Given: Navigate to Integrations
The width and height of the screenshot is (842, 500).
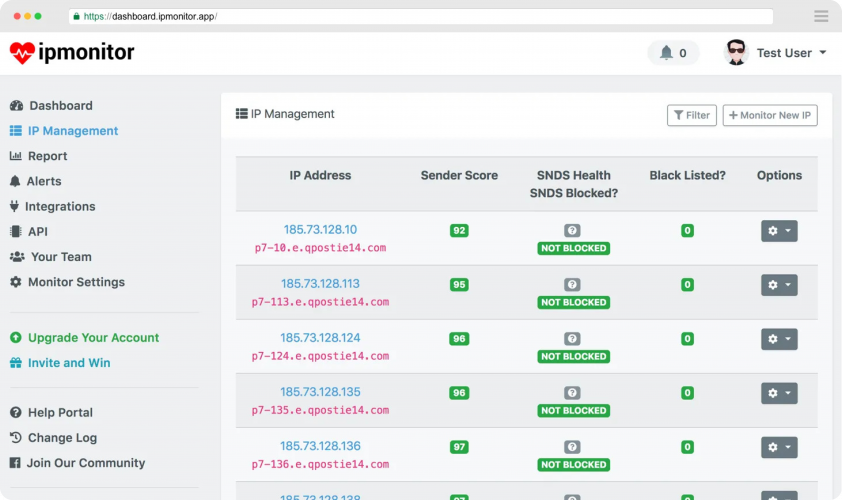Looking at the screenshot, I should coord(60,206).
